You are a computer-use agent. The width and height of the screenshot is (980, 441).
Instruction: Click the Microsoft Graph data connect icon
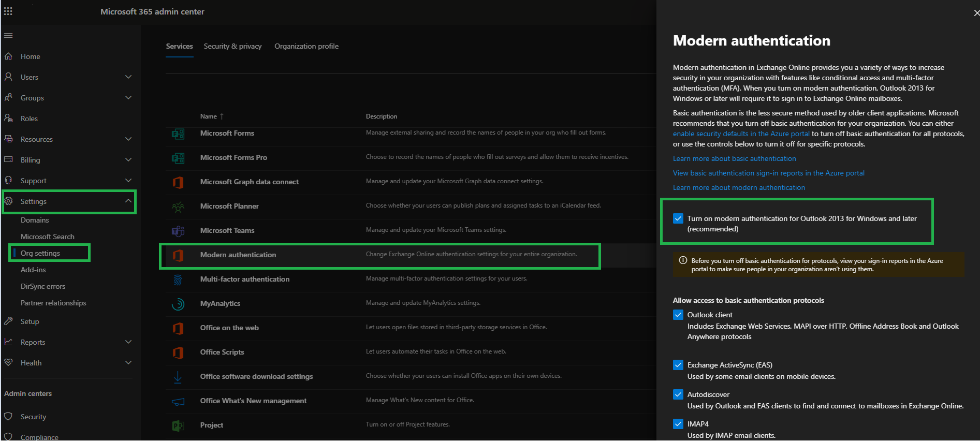tap(178, 182)
